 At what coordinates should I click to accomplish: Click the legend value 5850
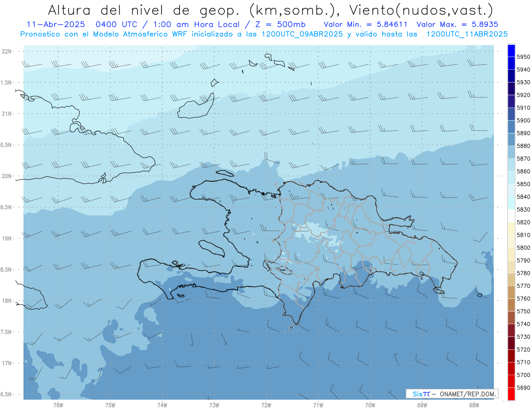coord(523,184)
